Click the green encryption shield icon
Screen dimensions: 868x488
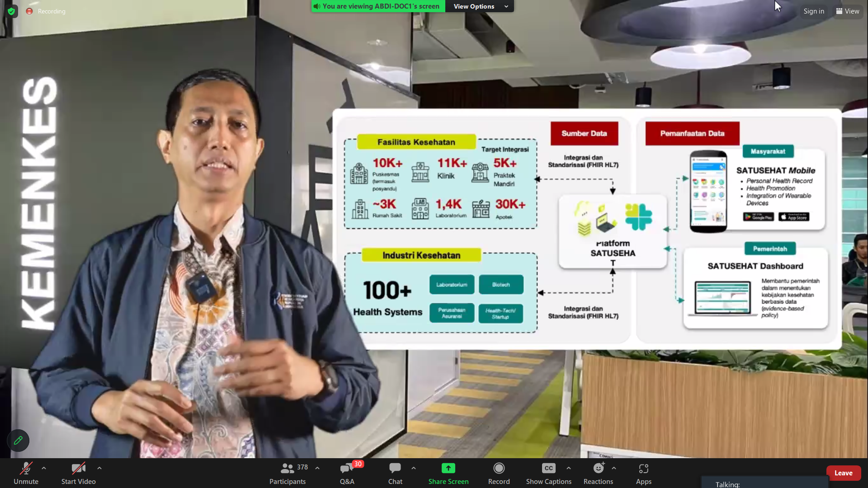coord(11,11)
